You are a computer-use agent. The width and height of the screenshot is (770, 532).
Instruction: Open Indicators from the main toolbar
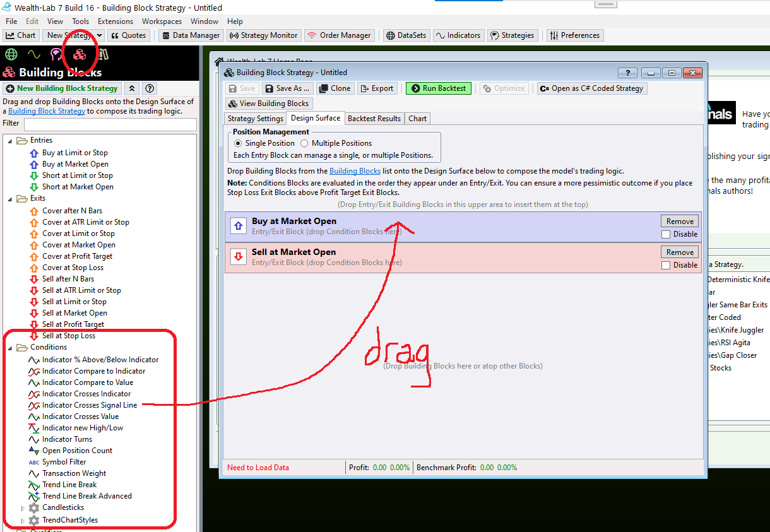tap(458, 35)
